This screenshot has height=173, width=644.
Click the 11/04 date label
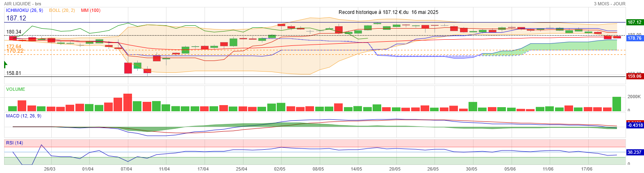click(x=164, y=169)
